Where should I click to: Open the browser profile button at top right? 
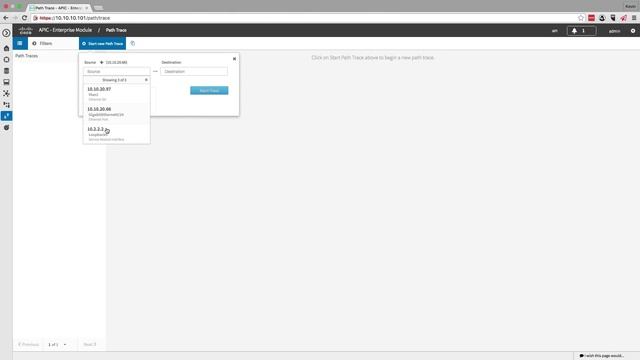[630, 6]
